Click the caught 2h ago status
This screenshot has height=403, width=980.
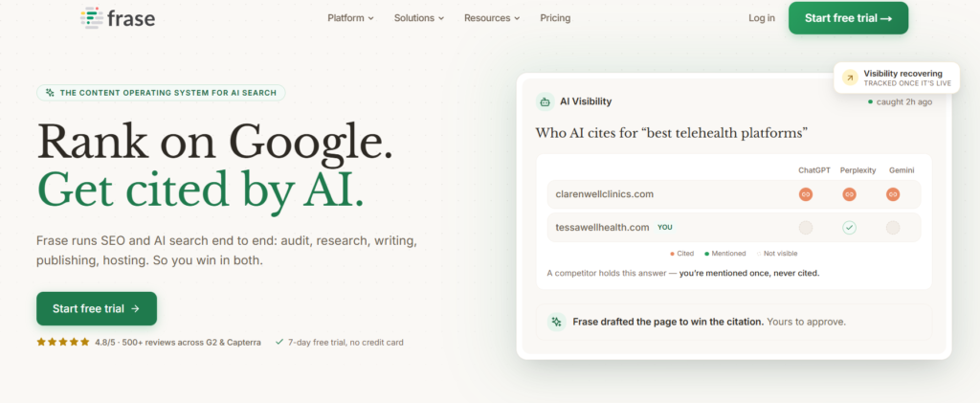coord(900,101)
